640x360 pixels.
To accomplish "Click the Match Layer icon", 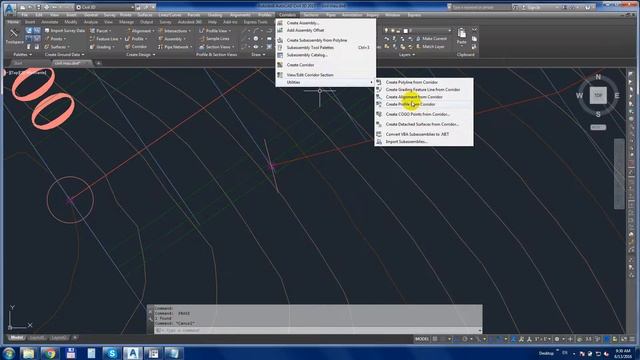I will (418, 47).
